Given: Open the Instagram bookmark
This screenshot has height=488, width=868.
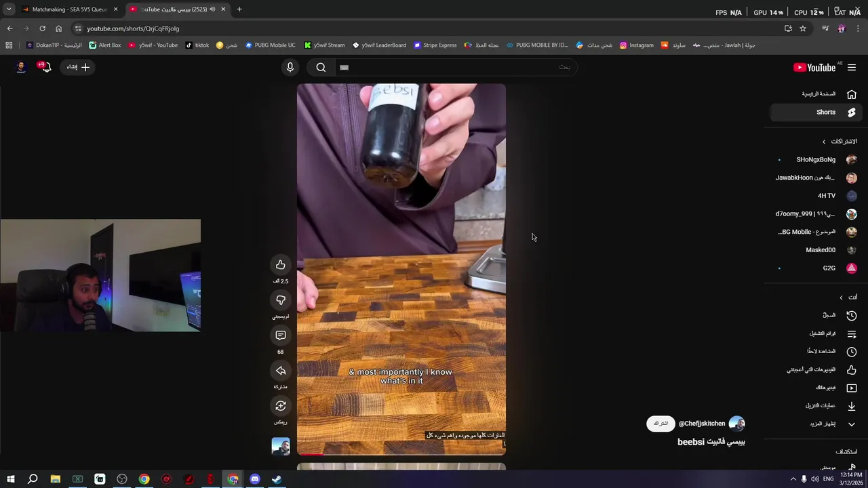Looking at the screenshot, I should click(637, 45).
